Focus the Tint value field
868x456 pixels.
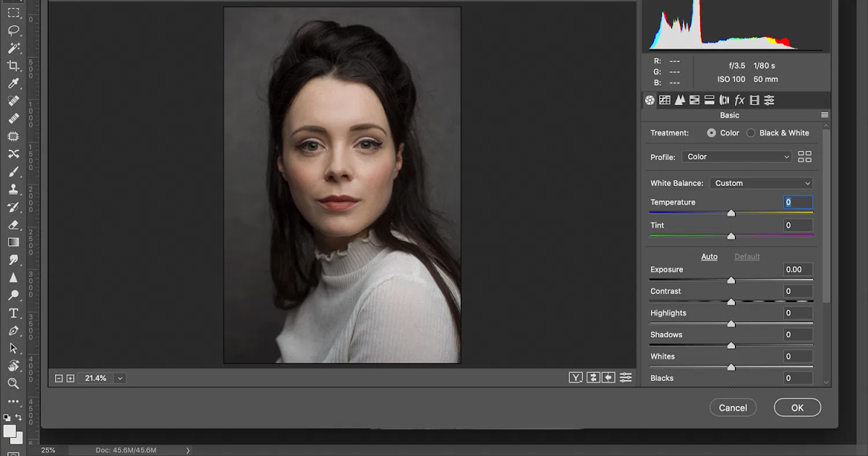click(799, 225)
